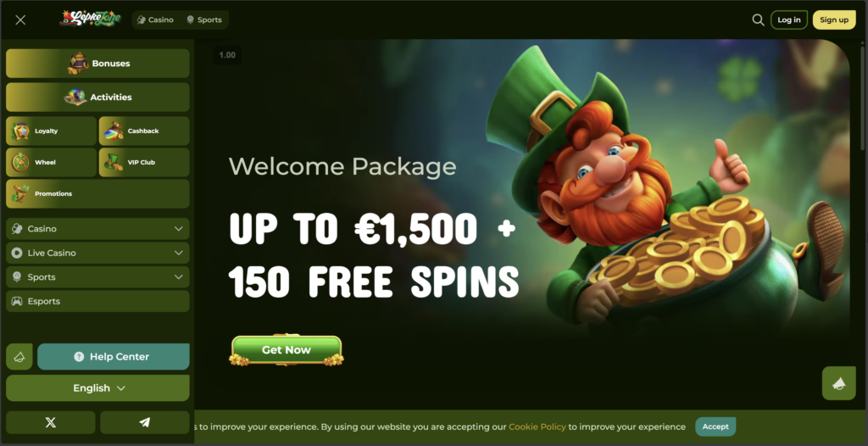Click the notification bell beside Help Center
868x446 pixels.
(x=19, y=357)
